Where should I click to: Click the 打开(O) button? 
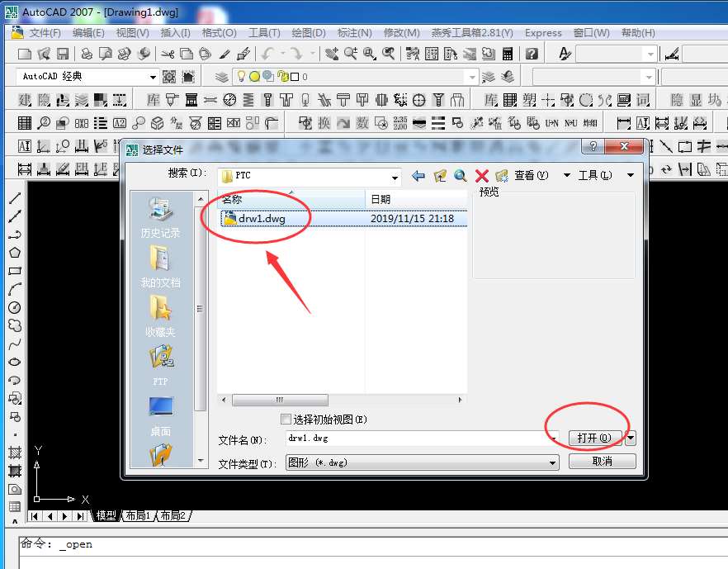pos(595,438)
